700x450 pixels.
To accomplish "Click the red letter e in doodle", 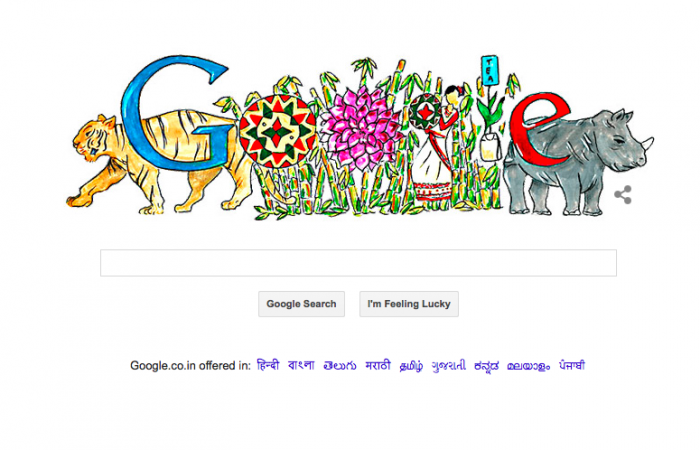I will (x=539, y=129).
